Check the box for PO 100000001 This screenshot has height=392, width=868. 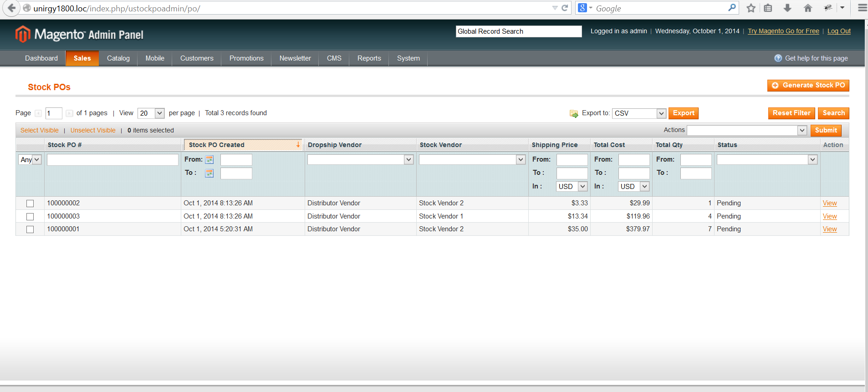point(30,229)
